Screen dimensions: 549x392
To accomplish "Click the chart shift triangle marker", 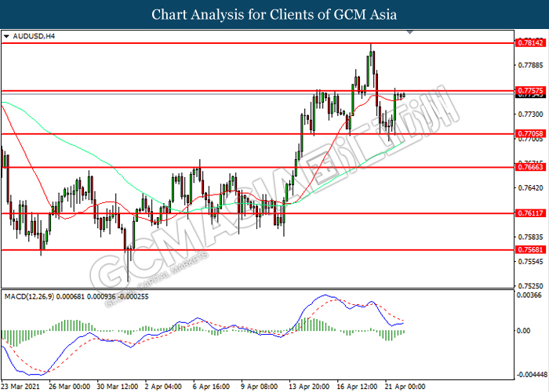I will [x=410, y=32].
